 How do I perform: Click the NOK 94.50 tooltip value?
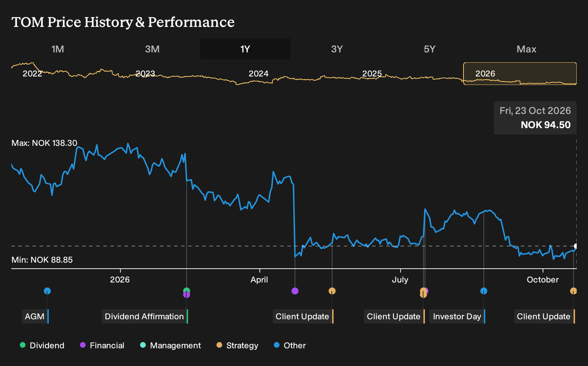click(x=546, y=125)
